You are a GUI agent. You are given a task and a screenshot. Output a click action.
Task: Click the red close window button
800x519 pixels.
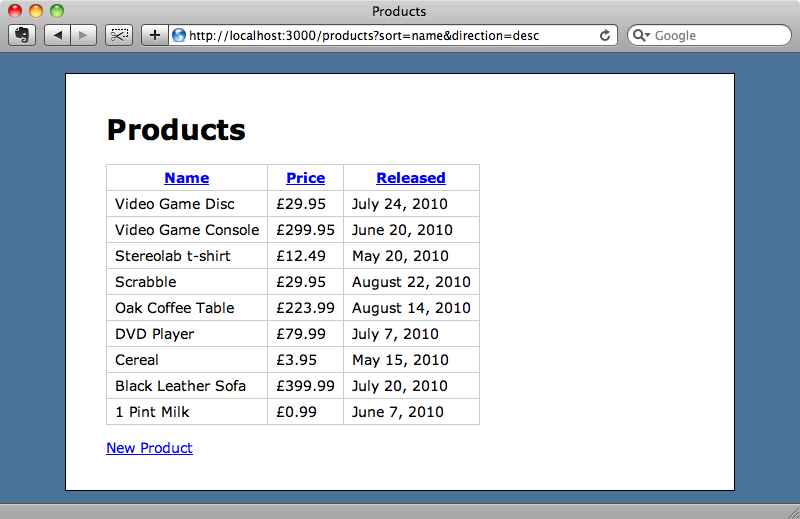pyautogui.click(x=15, y=11)
